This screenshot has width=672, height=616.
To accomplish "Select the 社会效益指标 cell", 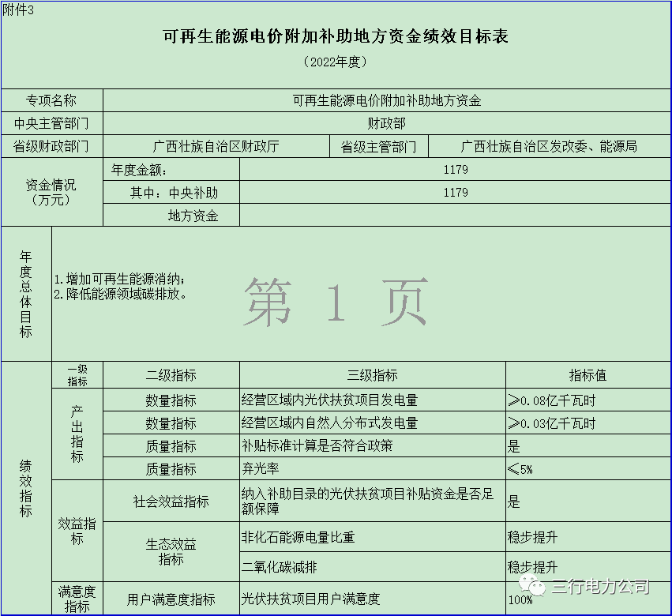I will pyautogui.click(x=171, y=501).
